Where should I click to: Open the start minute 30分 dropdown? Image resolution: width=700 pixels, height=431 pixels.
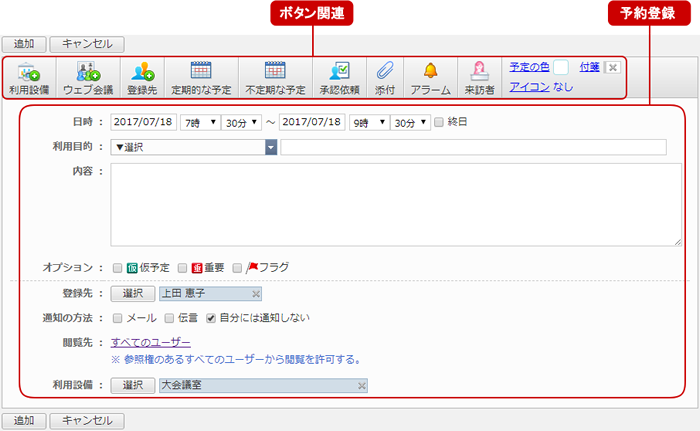click(242, 122)
